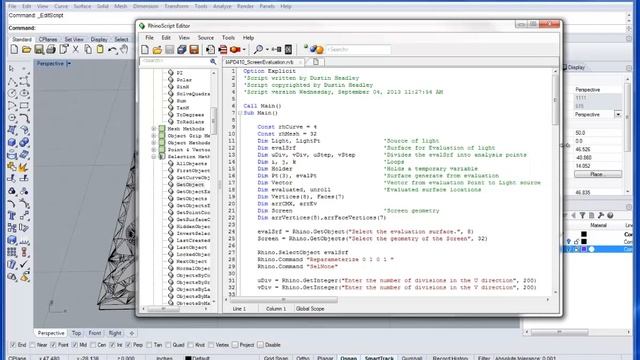This screenshot has height=360, width=640.
Task: Click the colored spheres icon beside editor search
Action: [x=317, y=49]
